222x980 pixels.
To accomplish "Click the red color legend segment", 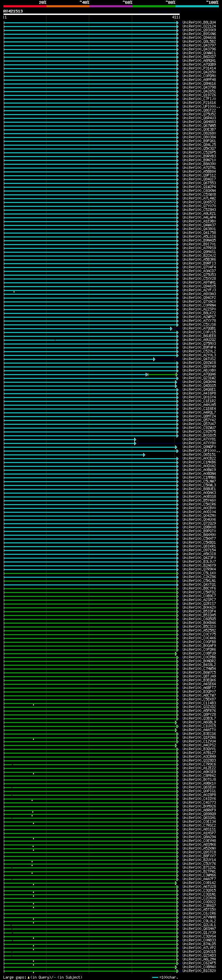I will tap(25, 6).
